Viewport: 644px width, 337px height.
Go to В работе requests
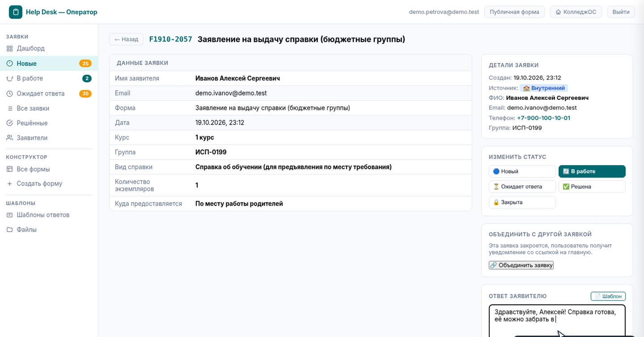[49, 78]
